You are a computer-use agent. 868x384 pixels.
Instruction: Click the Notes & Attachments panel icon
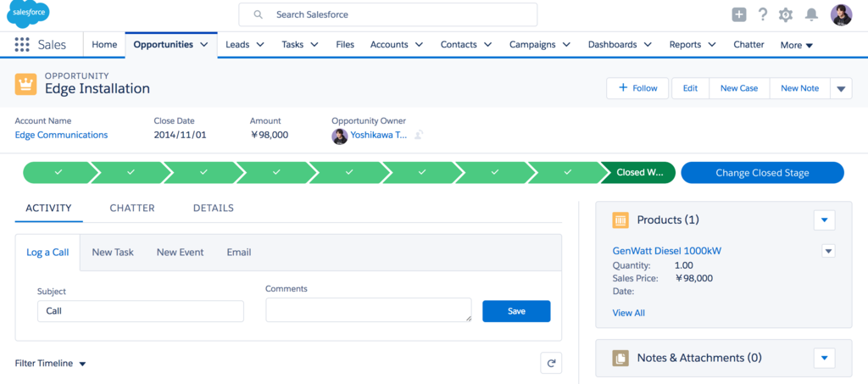pos(620,358)
